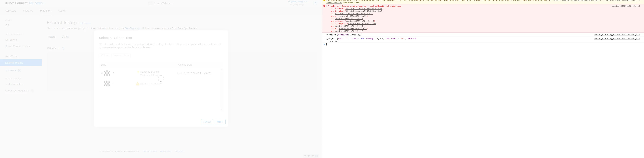Click the console input prompt line
644x158 pixels.
click(x=483, y=44)
